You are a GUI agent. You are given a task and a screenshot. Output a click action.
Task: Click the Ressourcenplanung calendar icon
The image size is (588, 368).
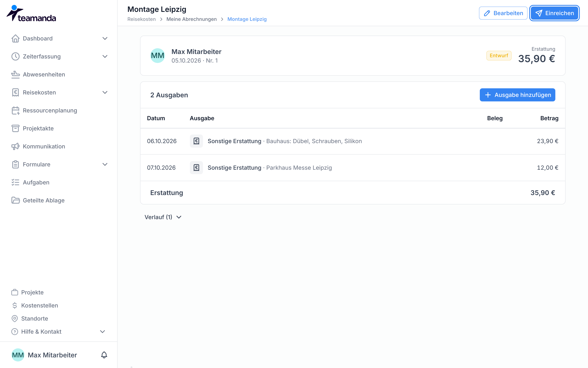pos(15,110)
